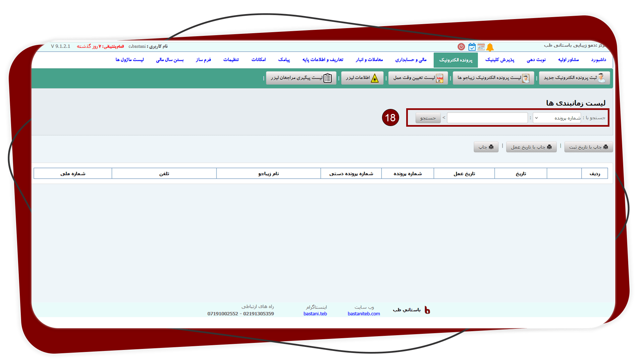Click version V 9.1.2.1 label
Image resolution: width=644 pixels, height=362 pixels.
[x=60, y=46]
